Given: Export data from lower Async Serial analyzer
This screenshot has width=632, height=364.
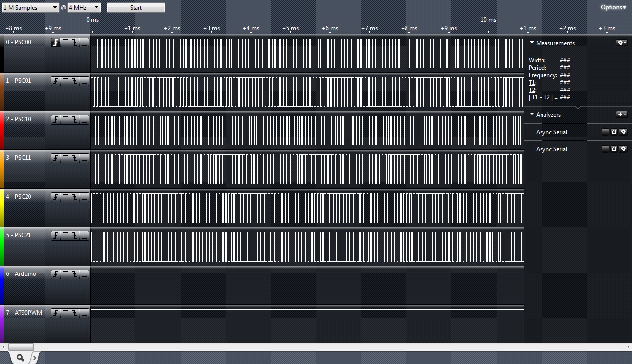Looking at the screenshot, I should click(614, 149).
